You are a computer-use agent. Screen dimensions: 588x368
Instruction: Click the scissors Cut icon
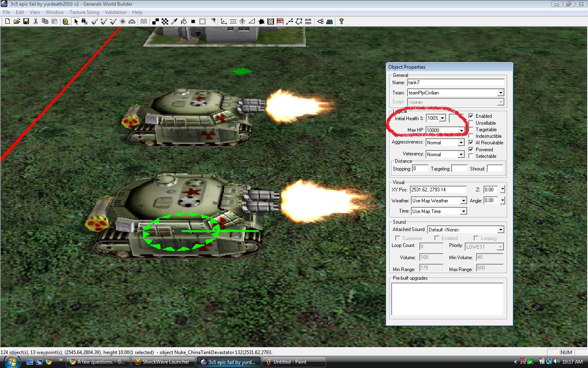point(36,21)
